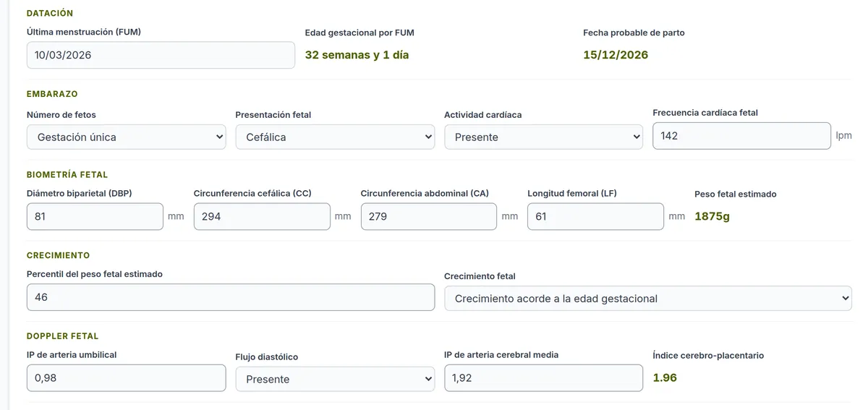This screenshot has width=868, height=410.
Task: Click the Frecuencia cardíaca fetal field
Action: (741, 136)
